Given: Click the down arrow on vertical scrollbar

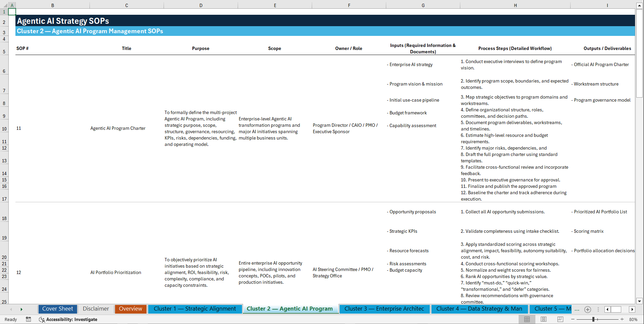Looking at the screenshot, I should (x=640, y=301).
